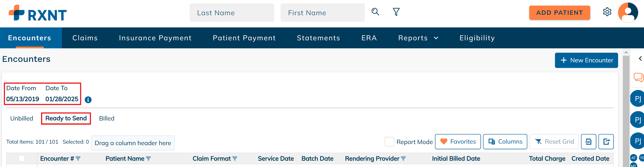Click the date range info icon
The width and height of the screenshot is (644, 167).
point(88,100)
